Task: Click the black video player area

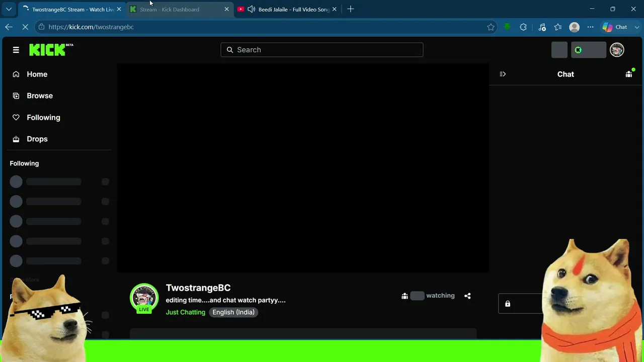Action: (x=303, y=168)
